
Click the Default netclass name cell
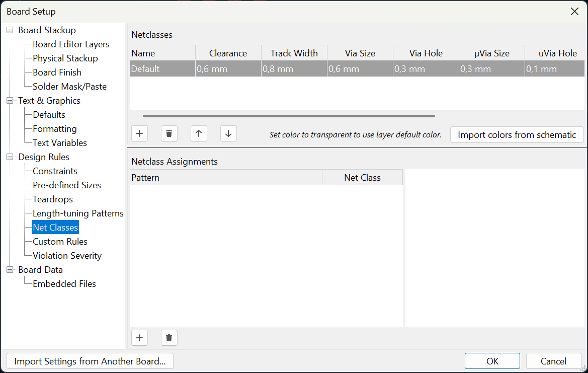pyautogui.click(x=162, y=69)
